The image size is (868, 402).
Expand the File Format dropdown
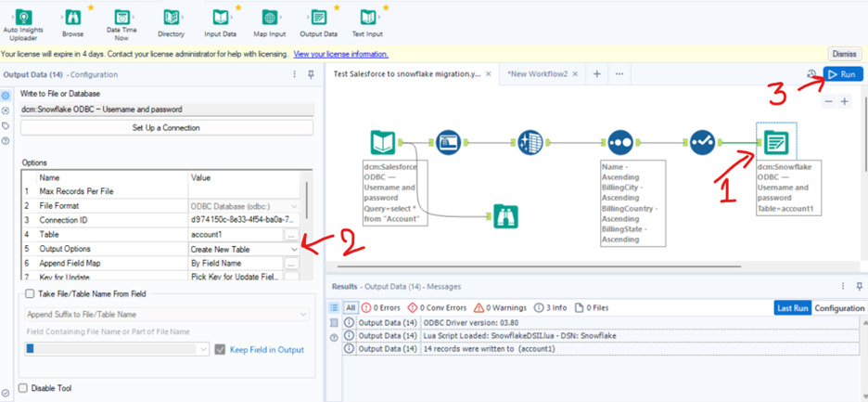294,206
